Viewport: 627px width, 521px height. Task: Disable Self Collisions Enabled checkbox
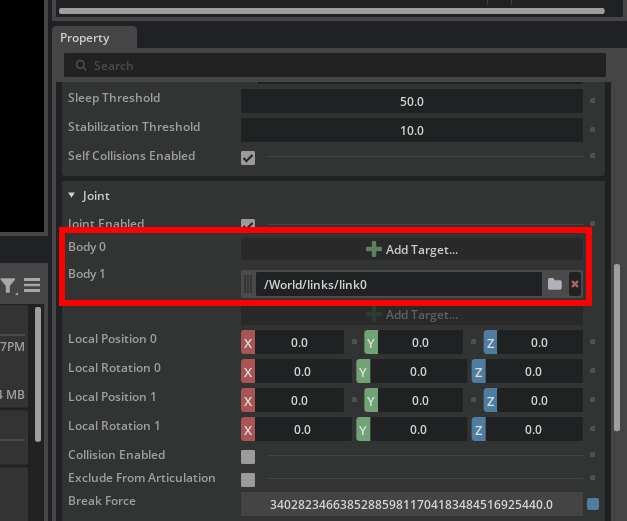[248, 157]
